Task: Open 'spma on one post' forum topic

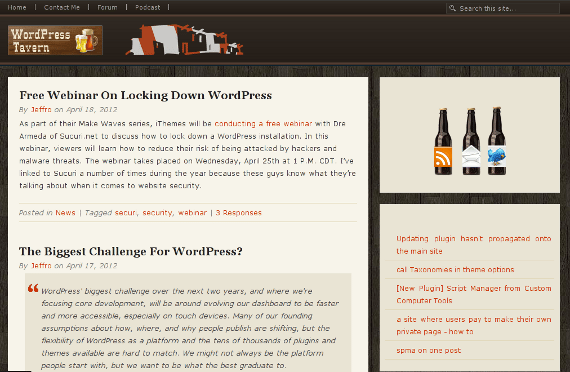Action: point(429,351)
